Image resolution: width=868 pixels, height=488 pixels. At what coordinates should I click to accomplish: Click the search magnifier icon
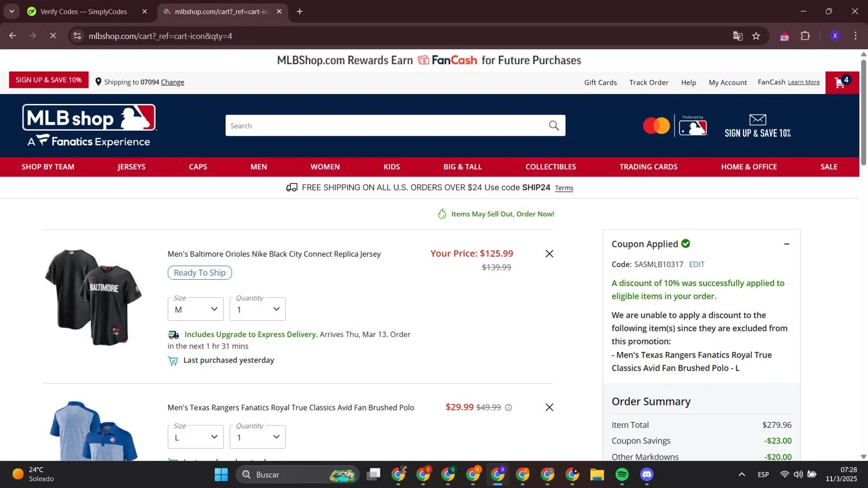554,125
